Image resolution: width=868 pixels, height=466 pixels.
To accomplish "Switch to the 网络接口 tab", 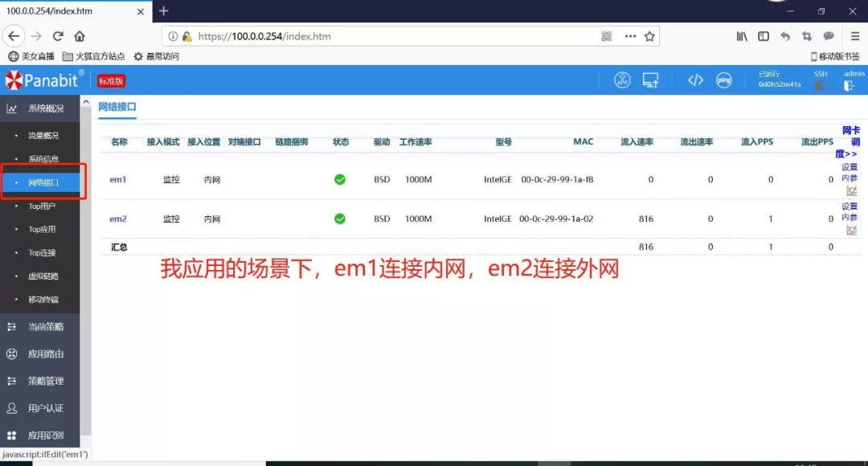I will tap(117, 107).
